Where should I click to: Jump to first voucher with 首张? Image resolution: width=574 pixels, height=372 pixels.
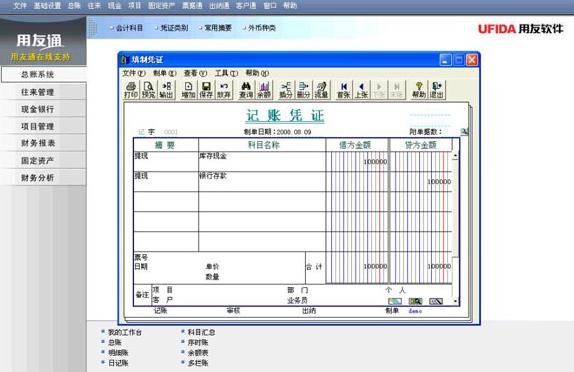[343, 90]
